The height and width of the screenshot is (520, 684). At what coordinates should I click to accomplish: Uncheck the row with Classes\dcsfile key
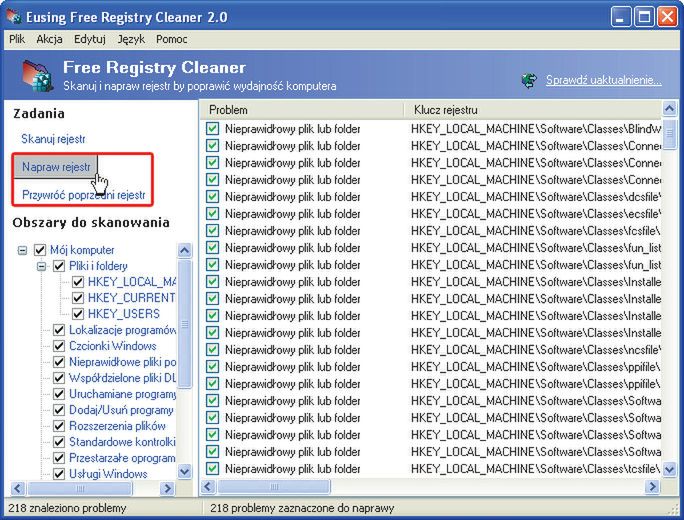pos(212,197)
